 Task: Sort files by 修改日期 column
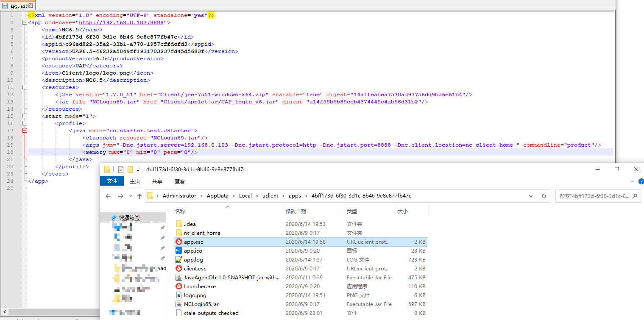296,211
